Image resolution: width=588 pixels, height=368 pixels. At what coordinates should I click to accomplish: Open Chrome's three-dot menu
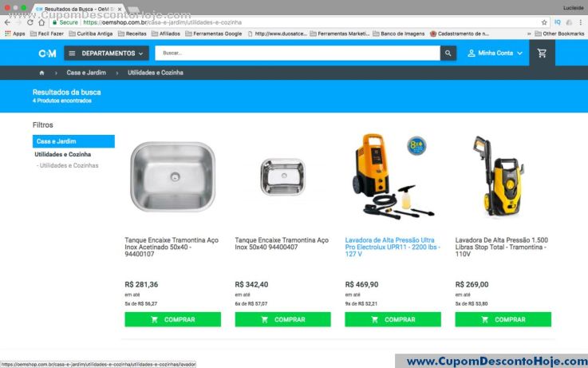click(x=581, y=22)
